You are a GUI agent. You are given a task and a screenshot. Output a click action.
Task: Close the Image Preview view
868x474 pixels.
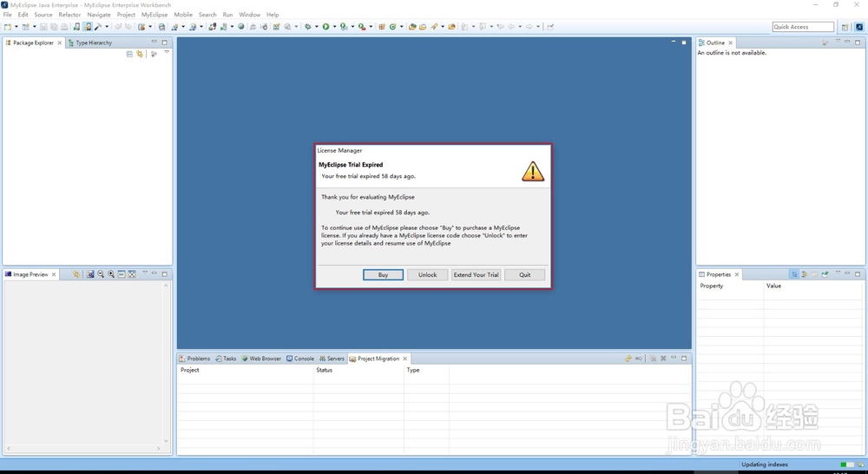pyautogui.click(x=54, y=274)
